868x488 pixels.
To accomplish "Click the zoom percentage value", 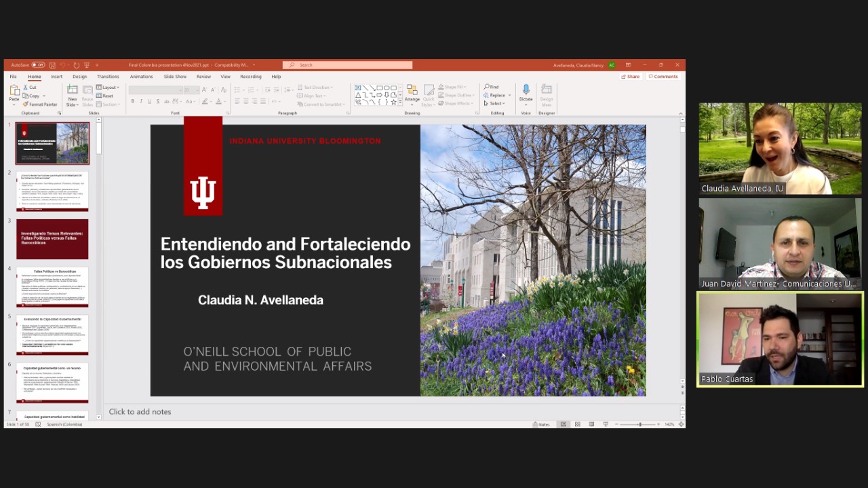I will pyautogui.click(x=669, y=424).
